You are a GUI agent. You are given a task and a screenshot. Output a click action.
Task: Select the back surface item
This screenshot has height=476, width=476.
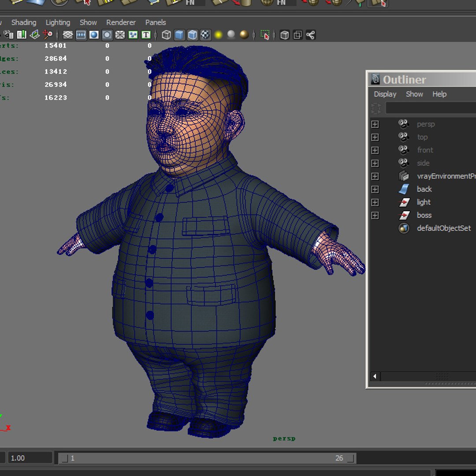tap(424, 189)
